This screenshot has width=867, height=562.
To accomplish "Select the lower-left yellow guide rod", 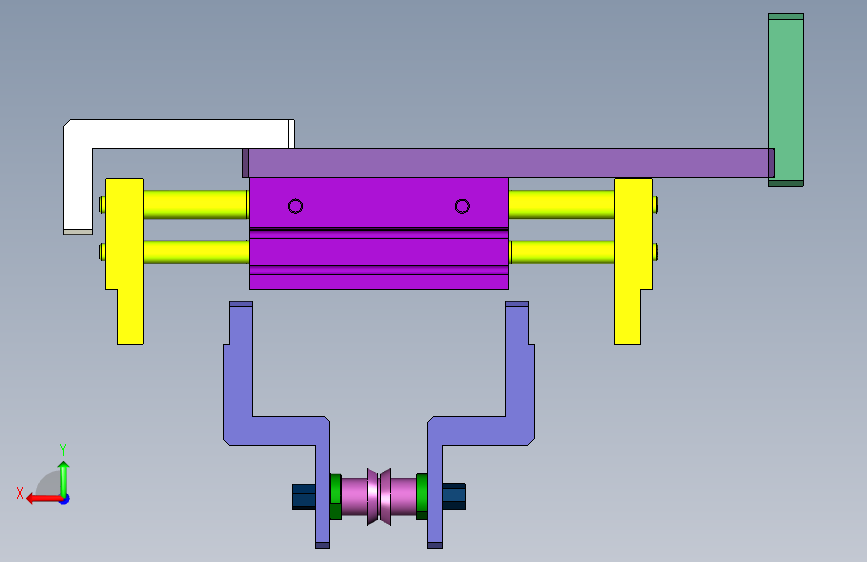I will 196,252.
